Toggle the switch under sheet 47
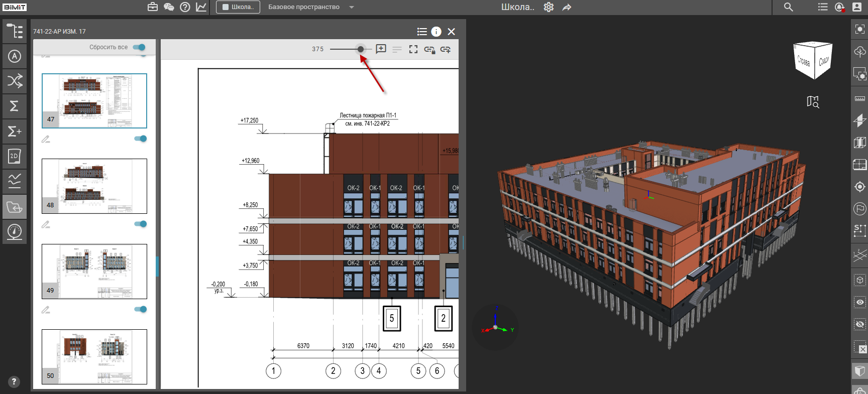Screen dimensions: 868x394 click(141, 139)
